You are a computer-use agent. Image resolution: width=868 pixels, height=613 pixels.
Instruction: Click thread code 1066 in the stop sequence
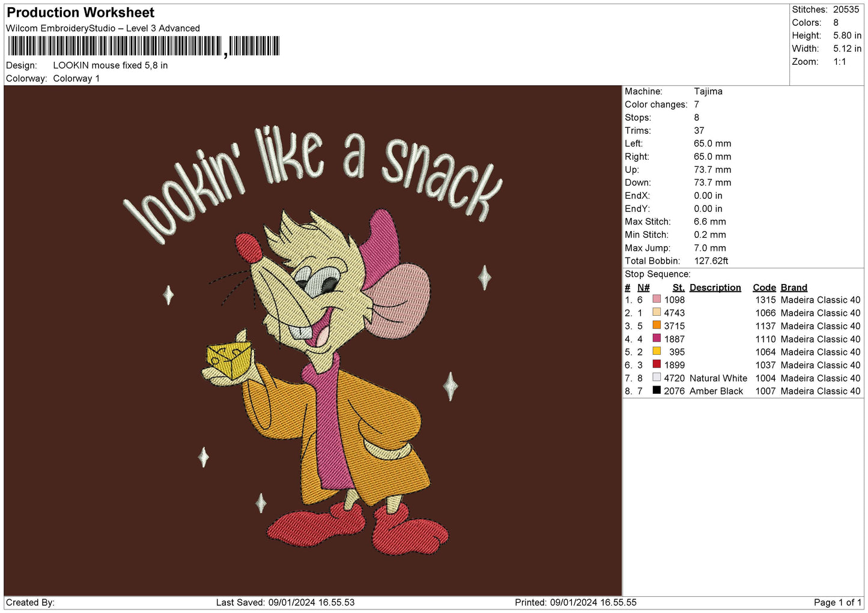pos(766,313)
